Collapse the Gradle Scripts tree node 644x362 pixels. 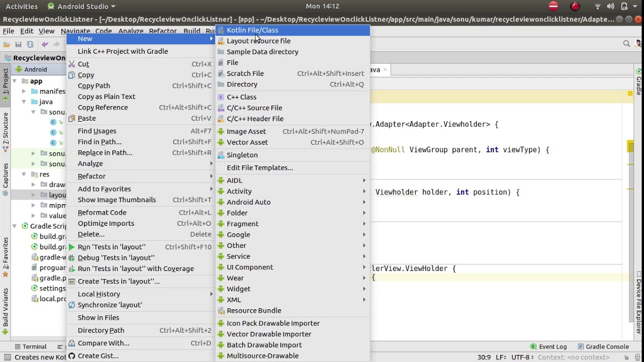click(x=15, y=226)
